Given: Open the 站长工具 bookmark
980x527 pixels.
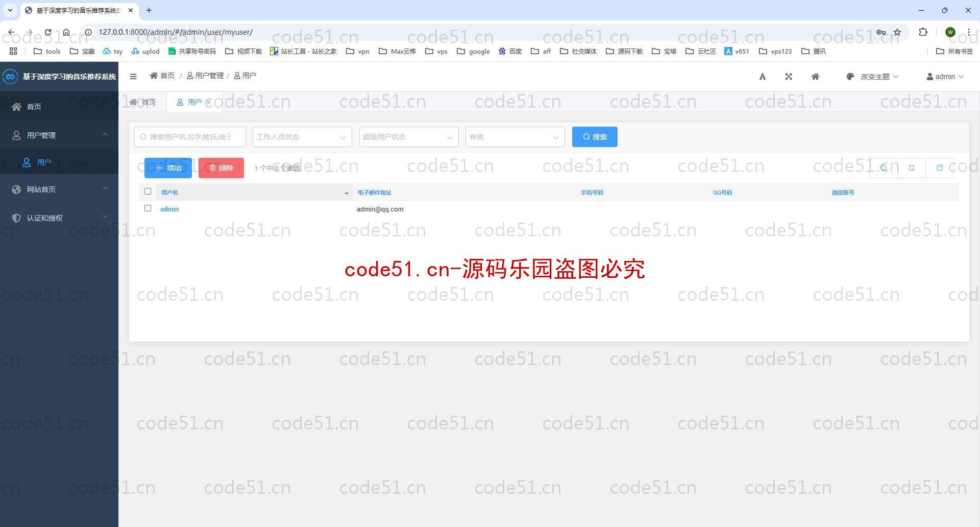Looking at the screenshot, I should (x=303, y=51).
